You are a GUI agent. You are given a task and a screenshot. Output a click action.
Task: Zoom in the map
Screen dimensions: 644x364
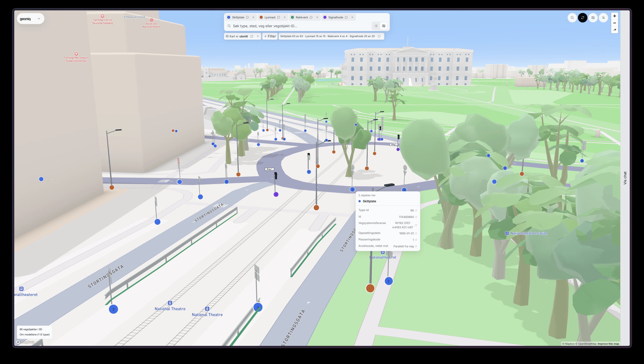[x=614, y=16]
